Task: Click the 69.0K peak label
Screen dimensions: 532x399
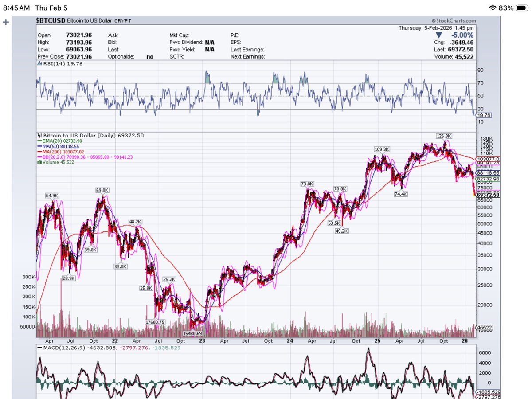Action: click(x=102, y=190)
